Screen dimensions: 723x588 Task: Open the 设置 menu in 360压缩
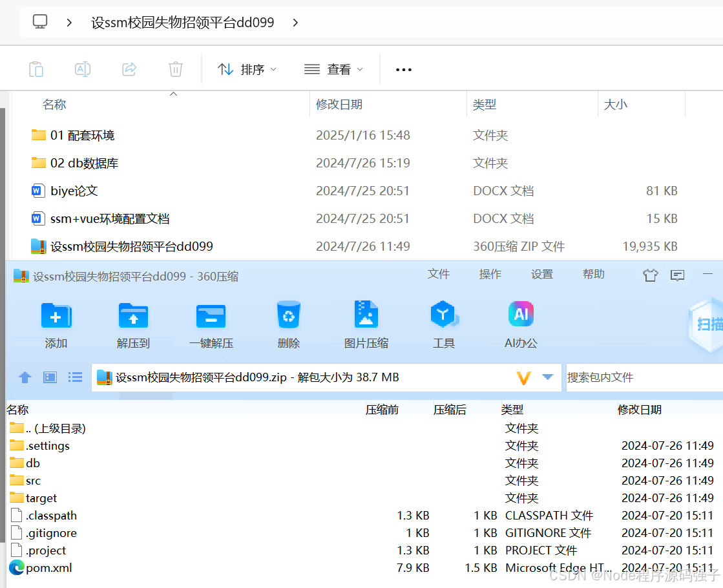click(542, 274)
